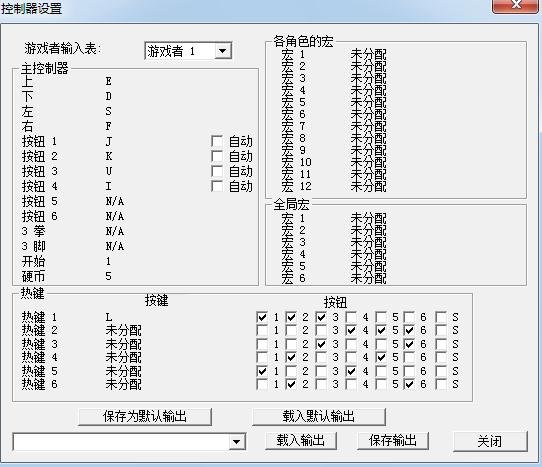The height and width of the screenshot is (467, 542).
Task: Uncheck button 4 for 热键 5
Action: pos(351,371)
